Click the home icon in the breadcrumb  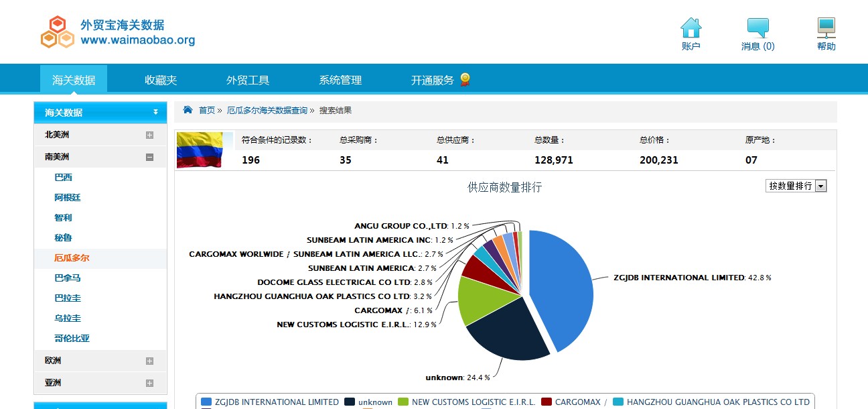click(188, 110)
